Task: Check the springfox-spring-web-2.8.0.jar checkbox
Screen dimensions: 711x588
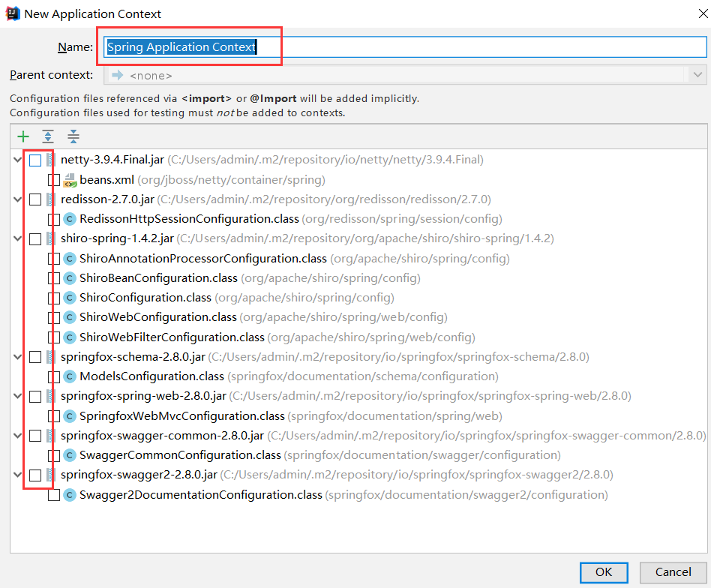Action: coord(35,397)
